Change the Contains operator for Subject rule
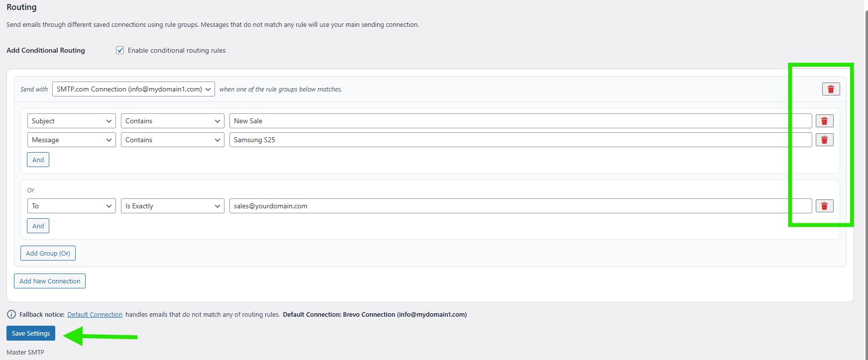 (x=172, y=121)
